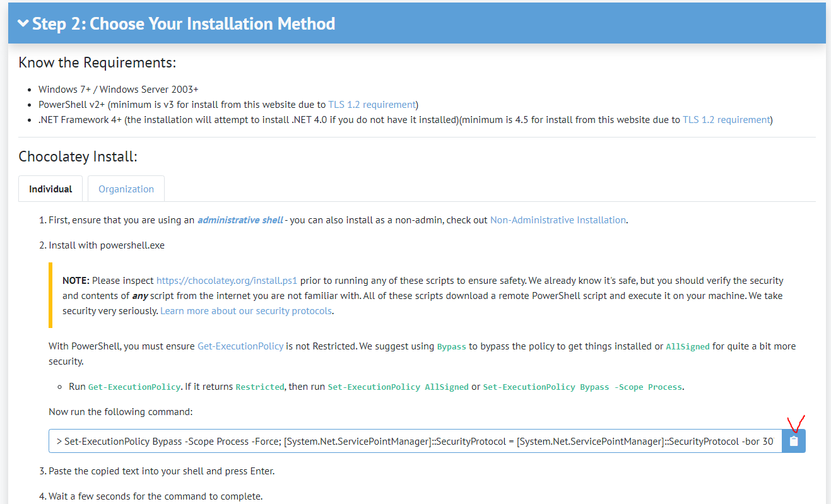Image resolution: width=831 pixels, height=504 pixels.
Task: Click inside the install command text field
Action: (x=415, y=442)
